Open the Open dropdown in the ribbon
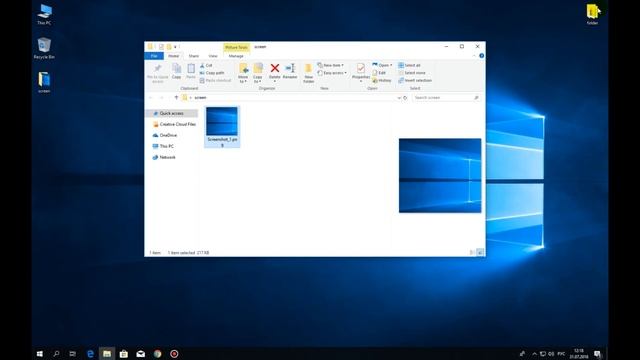 pos(382,65)
